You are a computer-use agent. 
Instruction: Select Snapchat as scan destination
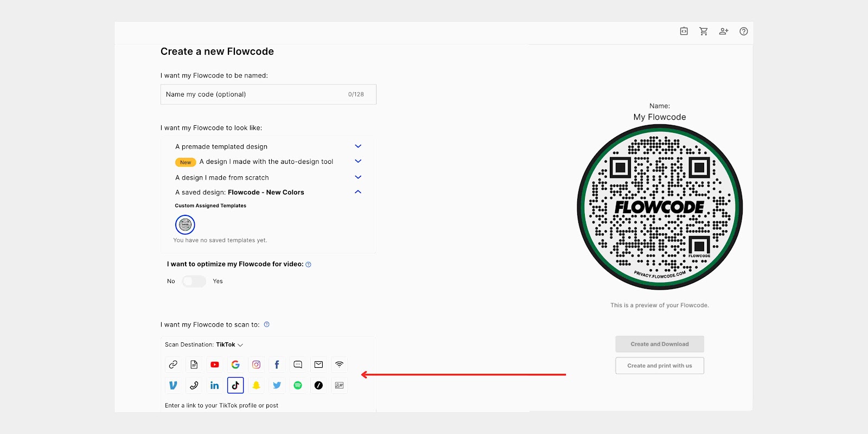[256, 385]
